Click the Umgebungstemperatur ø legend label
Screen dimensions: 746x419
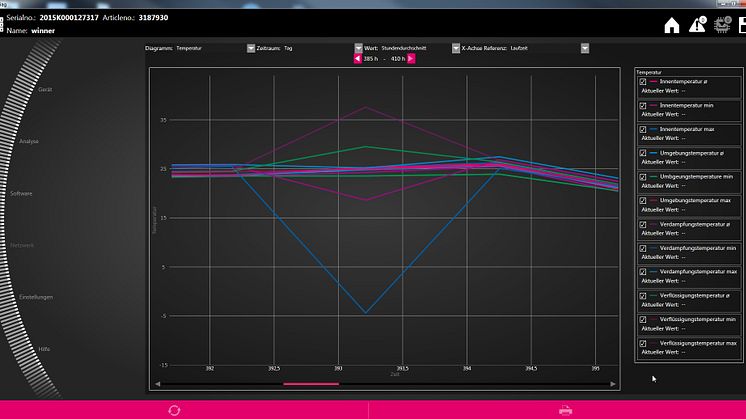[x=692, y=153]
